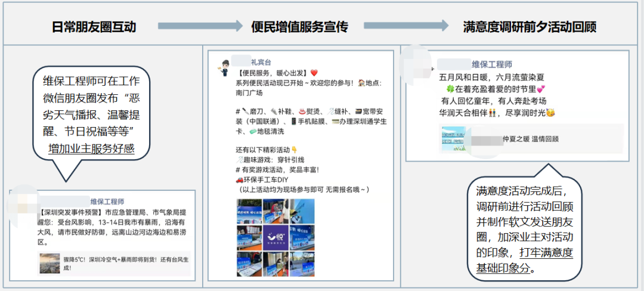The height and width of the screenshot is (291, 644).
Task: Click the phone emoji before 手机贴膜
Action: 293,122
